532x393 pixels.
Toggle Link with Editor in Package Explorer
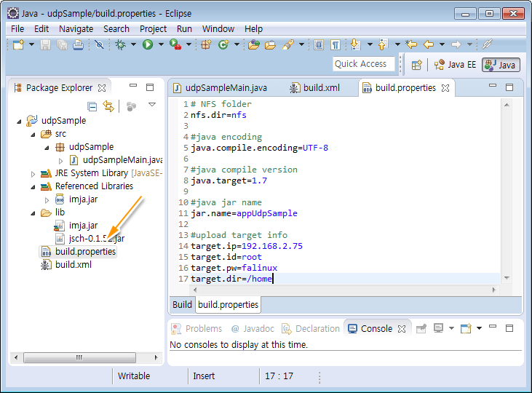pyautogui.click(x=108, y=106)
